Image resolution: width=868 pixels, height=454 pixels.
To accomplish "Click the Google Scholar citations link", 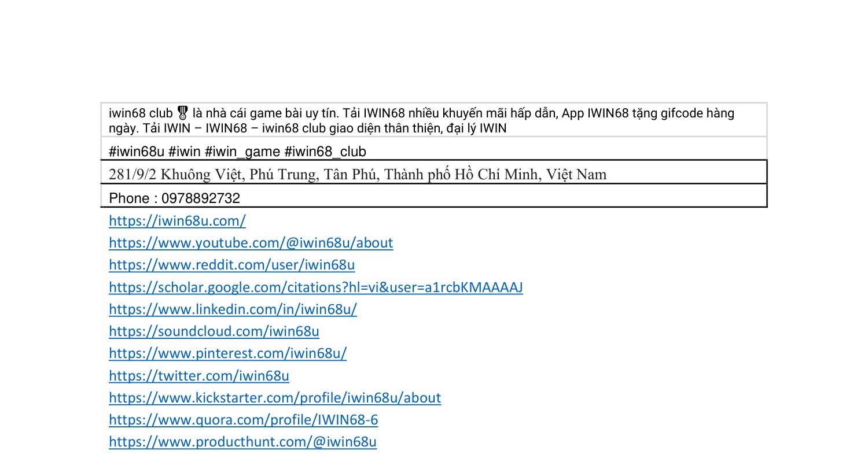I will [x=315, y=287].
